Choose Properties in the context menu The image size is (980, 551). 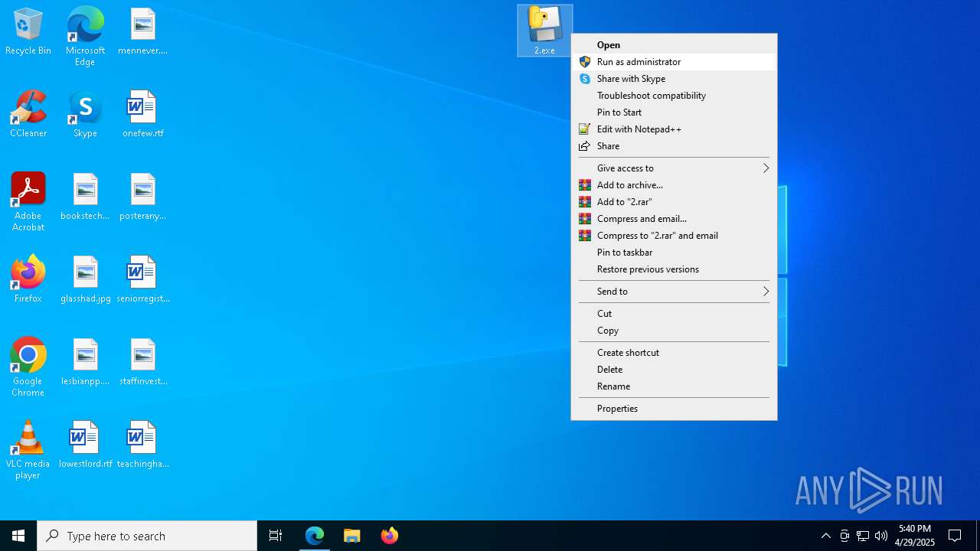click(674, 409)
